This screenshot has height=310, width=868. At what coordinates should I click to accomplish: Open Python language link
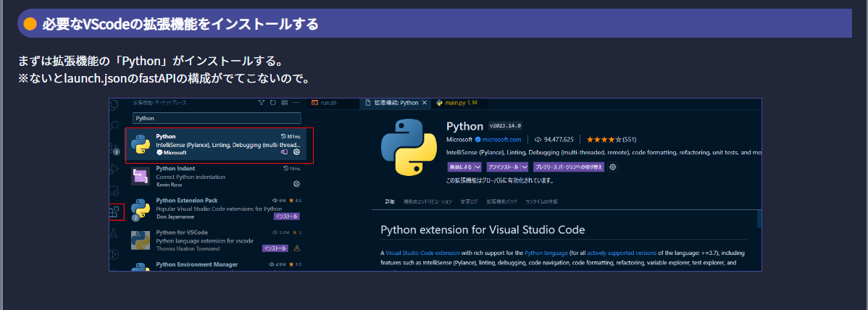tap(546, 253)
